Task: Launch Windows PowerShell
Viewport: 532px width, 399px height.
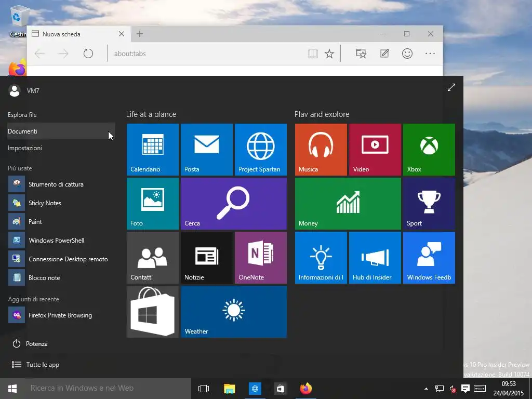Action: [61, 240]
